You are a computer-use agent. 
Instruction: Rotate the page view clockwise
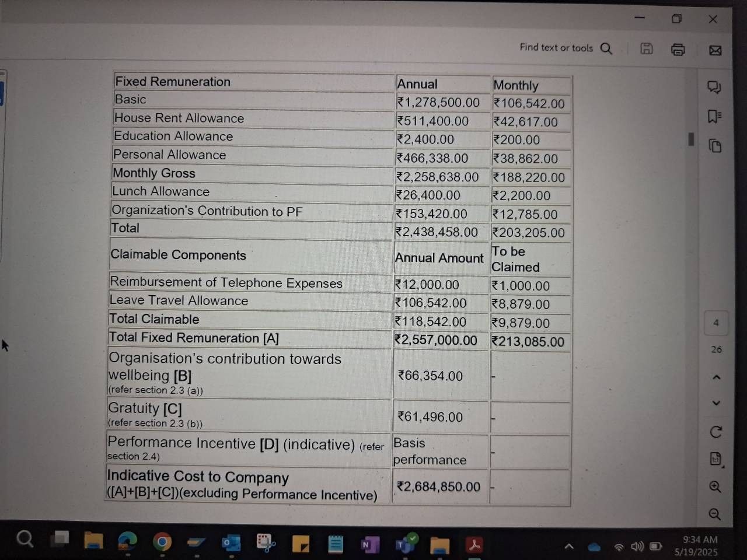point(715,432)
